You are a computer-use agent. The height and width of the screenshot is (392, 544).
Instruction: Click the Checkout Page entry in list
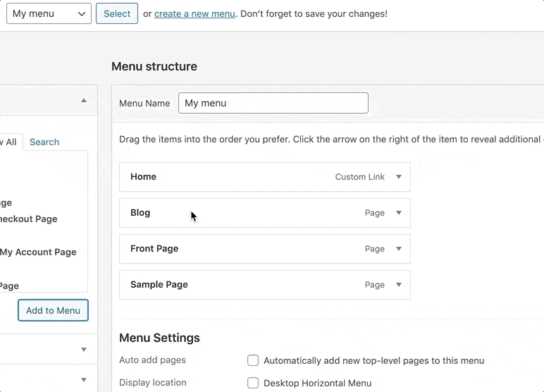[x=28, y=219]
